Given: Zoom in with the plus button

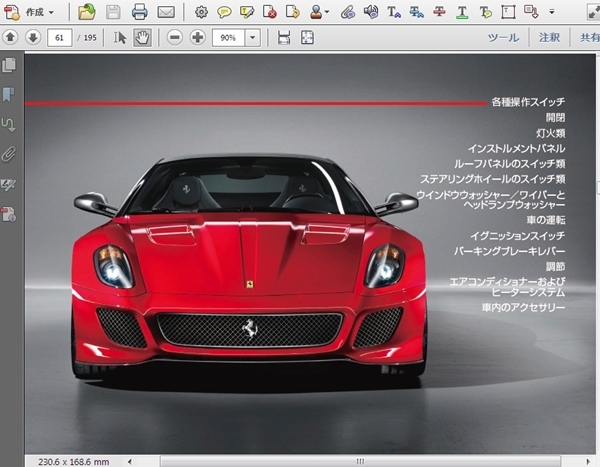Looking at the screenshot, I should (x=197, y=38).
